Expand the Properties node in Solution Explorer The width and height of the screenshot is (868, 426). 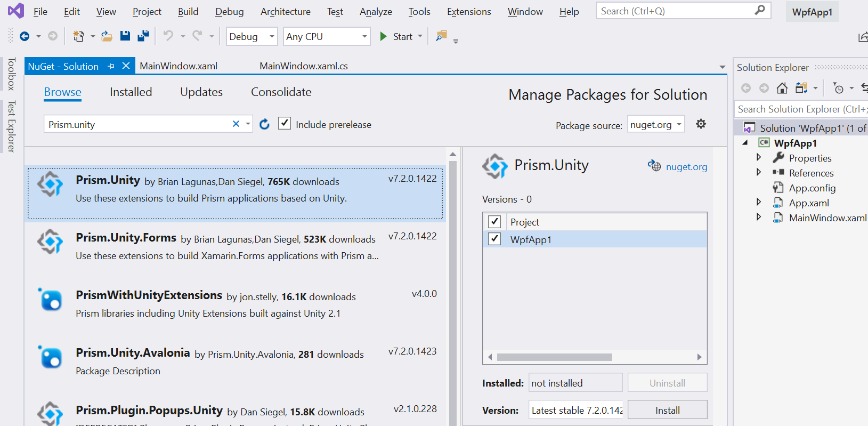pyautogui.click(x=759, y=157)
